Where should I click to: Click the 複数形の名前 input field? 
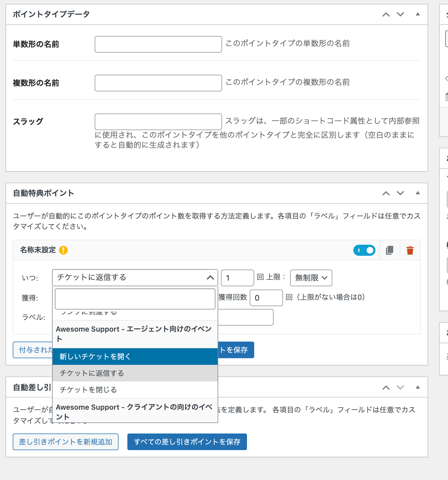coord(158,83)
